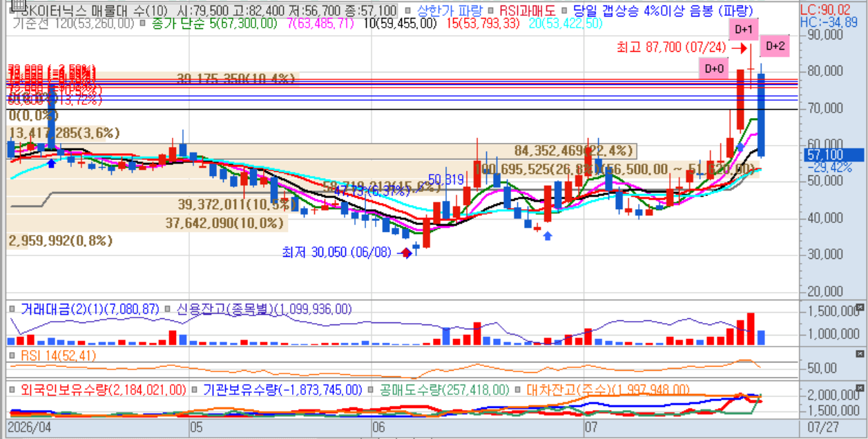Close the 거래대금 volume sub-panel
868x439 pixels.
pos(860,307)
